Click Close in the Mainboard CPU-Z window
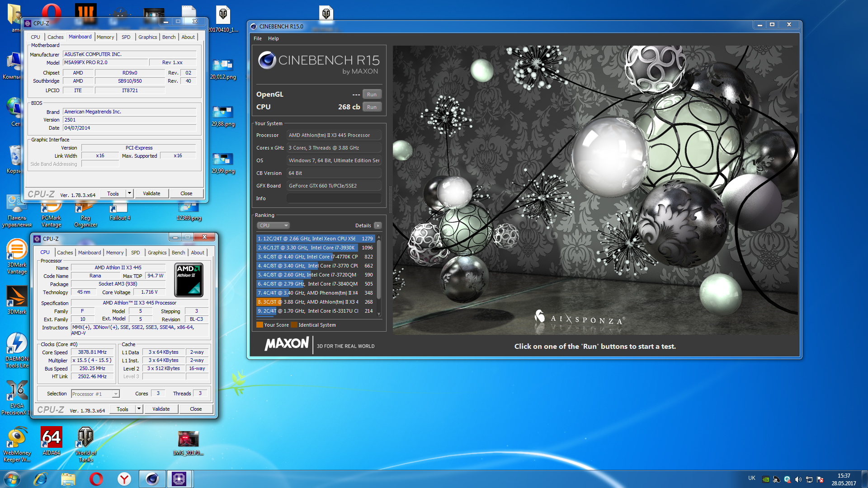This screenshot has height=488, width=868. tap(186, 193)
